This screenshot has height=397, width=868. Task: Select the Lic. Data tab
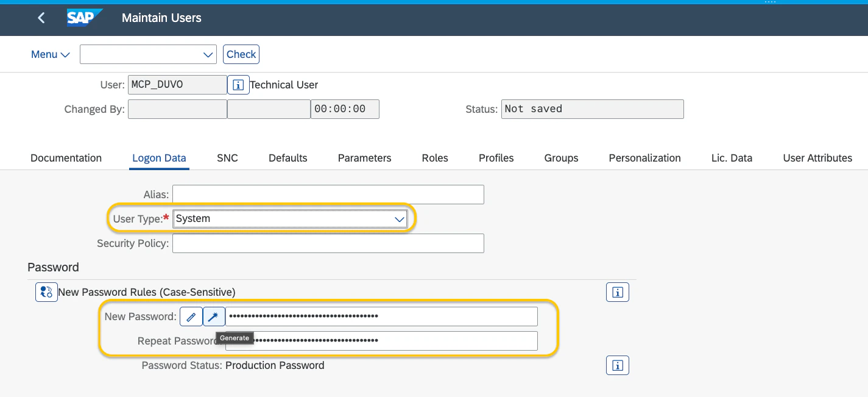click(x=732, y=158)
